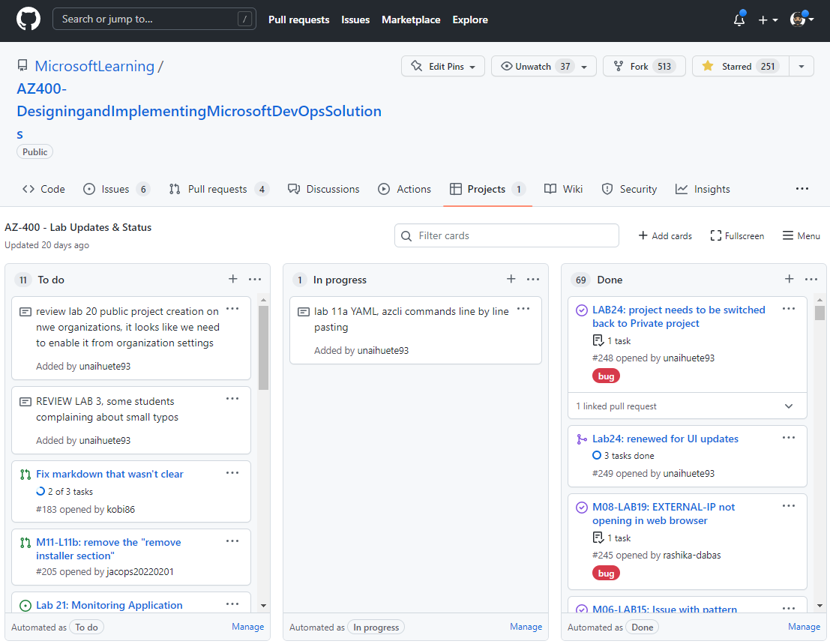Open the Projects tab
This screenshot has width=830, height=644.
tap(487, 189)
